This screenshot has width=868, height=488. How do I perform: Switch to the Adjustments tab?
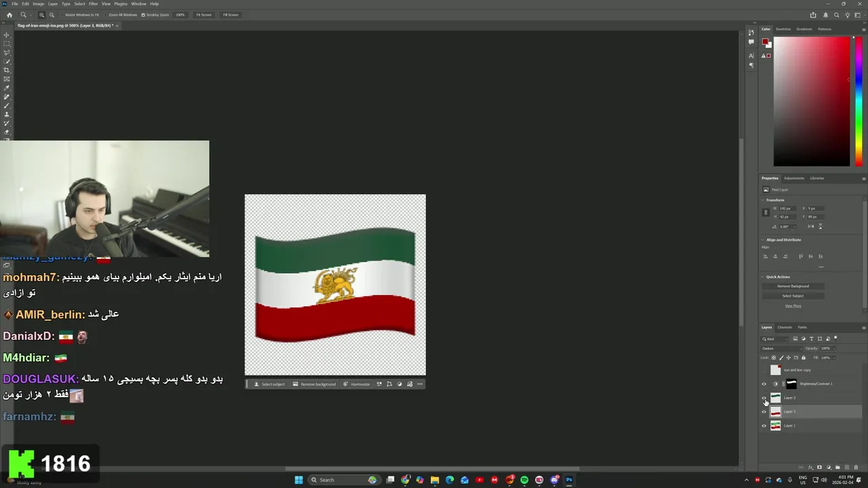[794, 178]
